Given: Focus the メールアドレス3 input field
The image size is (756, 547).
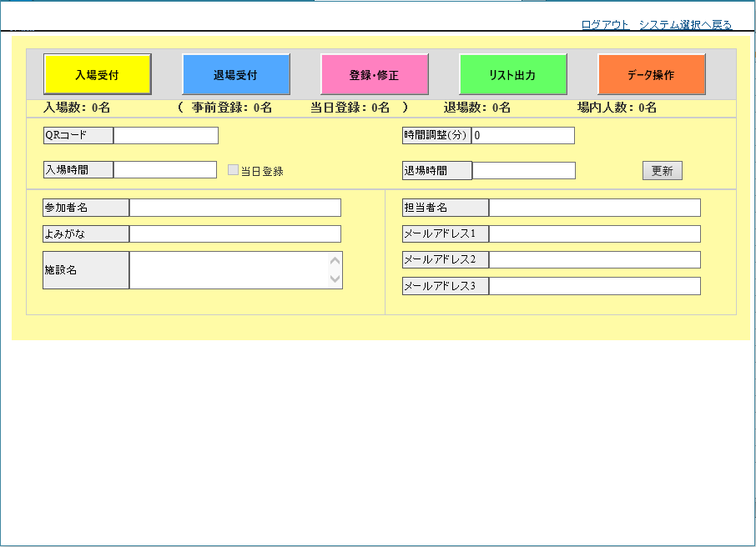Looking at the screenshot, I should (x=594, y=286).
